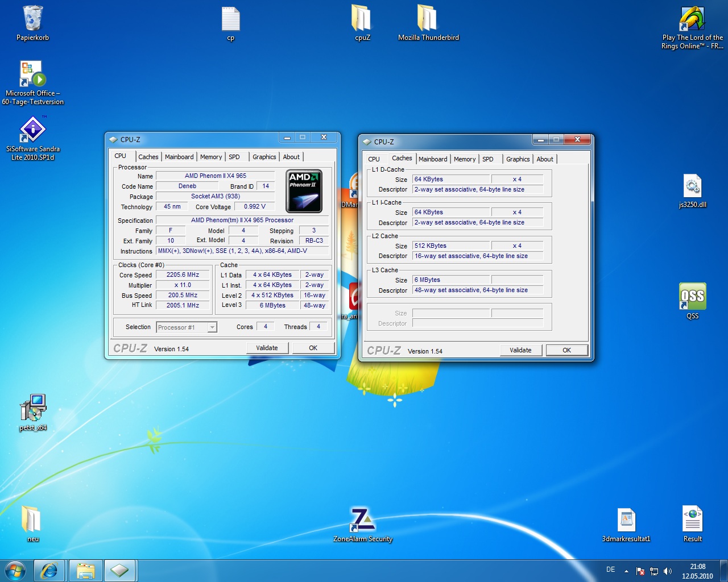Switch to About tab in left CPU-Z window
Screen dimensions: 728x582
pos(291,157)
